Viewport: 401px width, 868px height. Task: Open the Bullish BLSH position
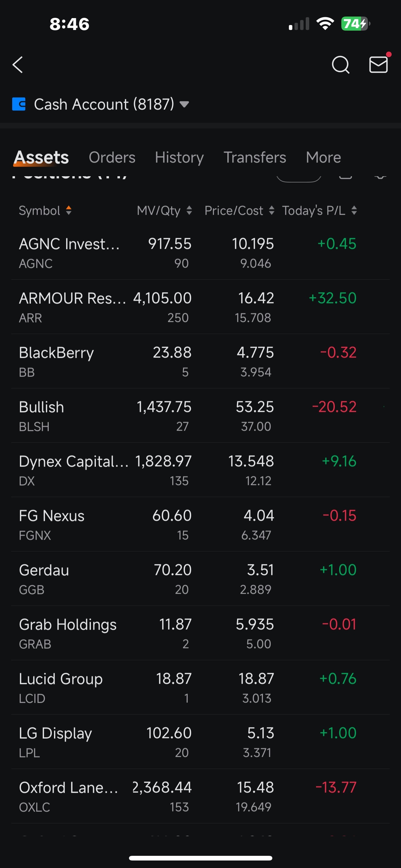point(200,416)
